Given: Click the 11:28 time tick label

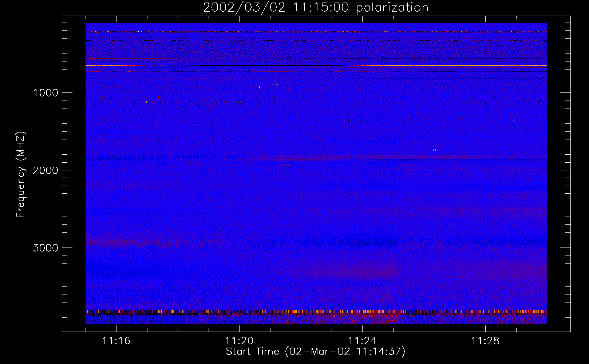Looking at the screenshot, I should click(x=485, y=341).
